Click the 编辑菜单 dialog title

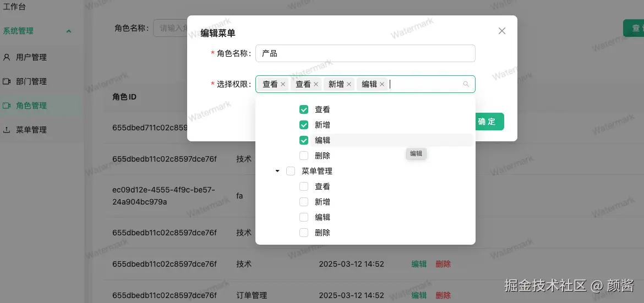coord(217,34)
